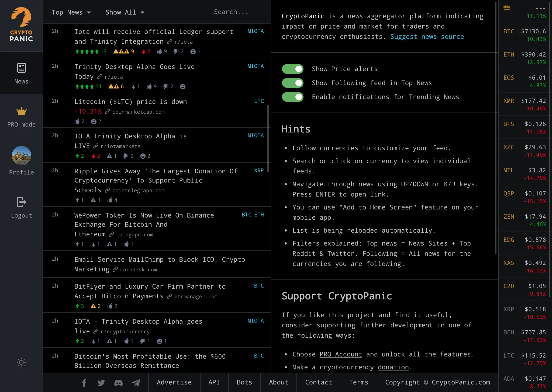The image size is (552, 392).
Task: Toggle notifications for Trending News switch
Action: [x=292, y=97]
